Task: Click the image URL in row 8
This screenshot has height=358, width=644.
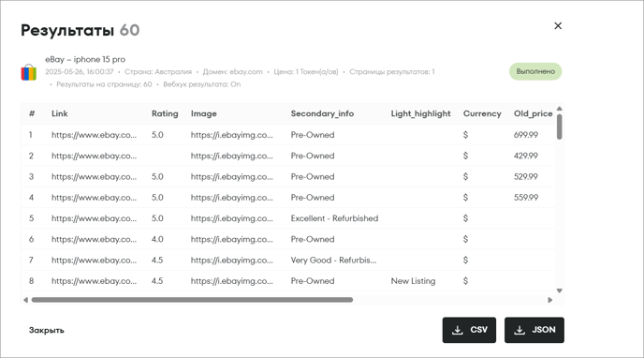Action: tap(231, 281)
